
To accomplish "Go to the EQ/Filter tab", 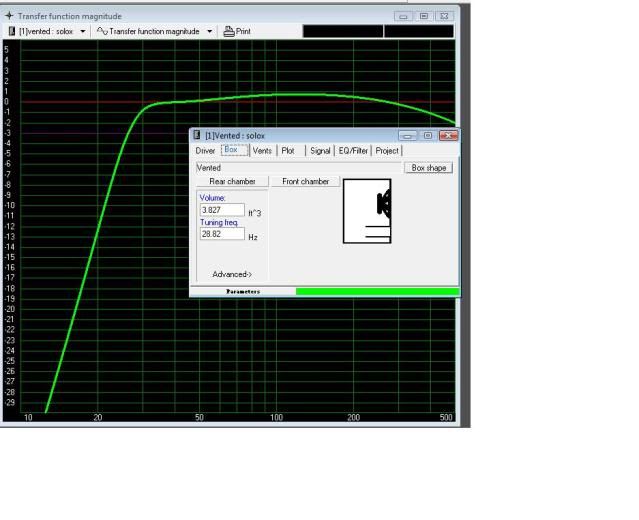I will point(353,151).
